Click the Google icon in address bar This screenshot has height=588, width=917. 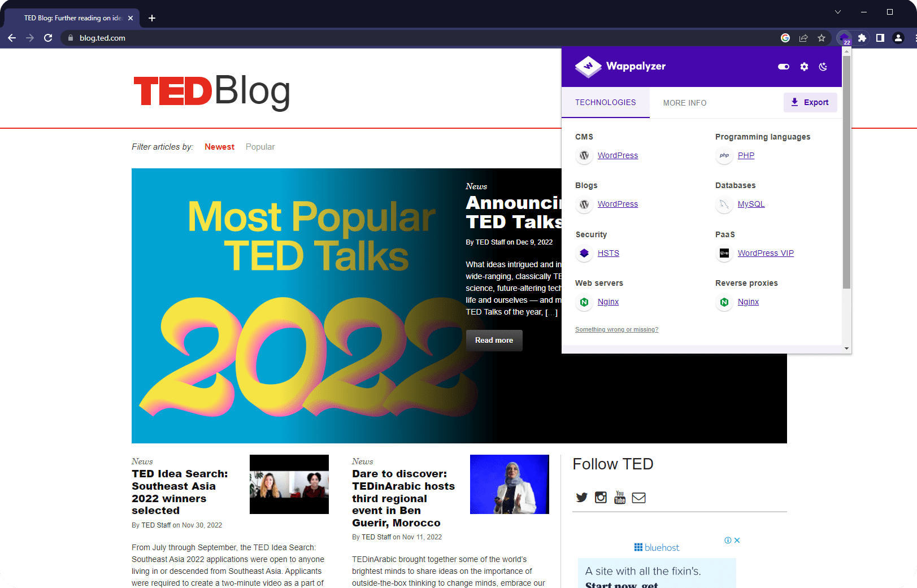pos(785,38)
